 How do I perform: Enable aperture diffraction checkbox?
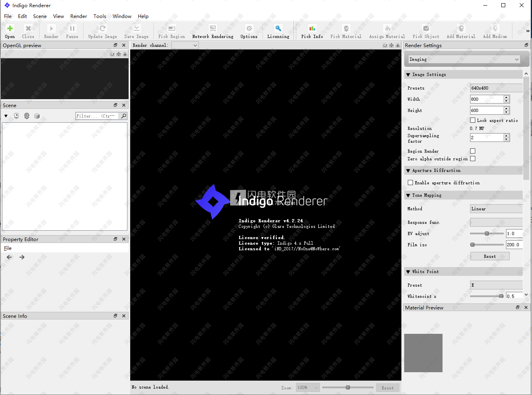[411, 183]
